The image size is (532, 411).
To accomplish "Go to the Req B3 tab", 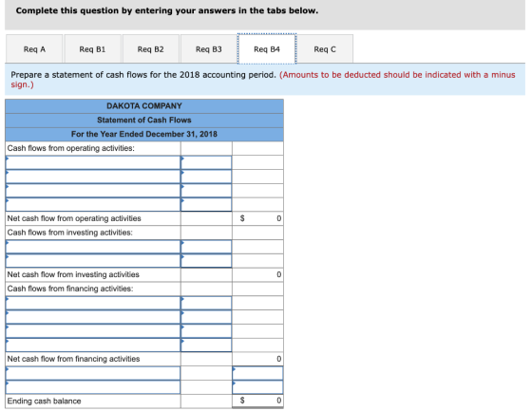I will click(x=209, y=48).
